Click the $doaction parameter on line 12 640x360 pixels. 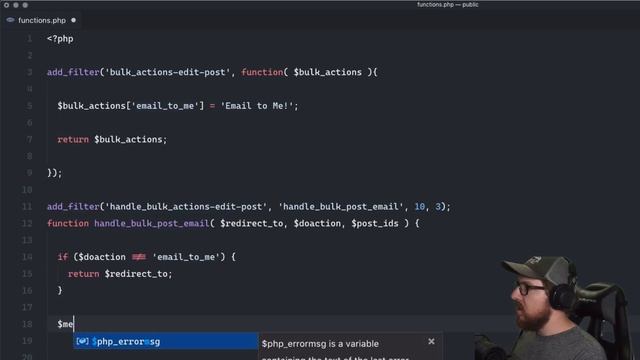(317, 223)
